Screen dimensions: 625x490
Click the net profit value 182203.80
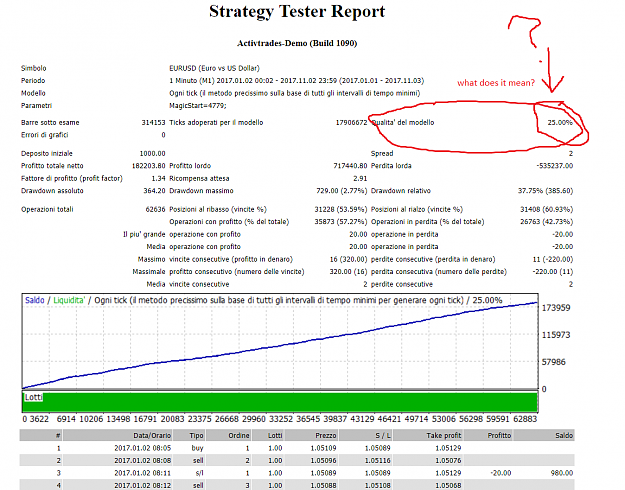click(x=148, y=166)
